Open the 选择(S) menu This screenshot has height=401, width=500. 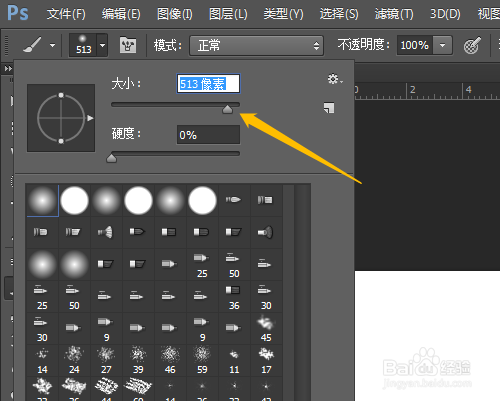(339, 14)
